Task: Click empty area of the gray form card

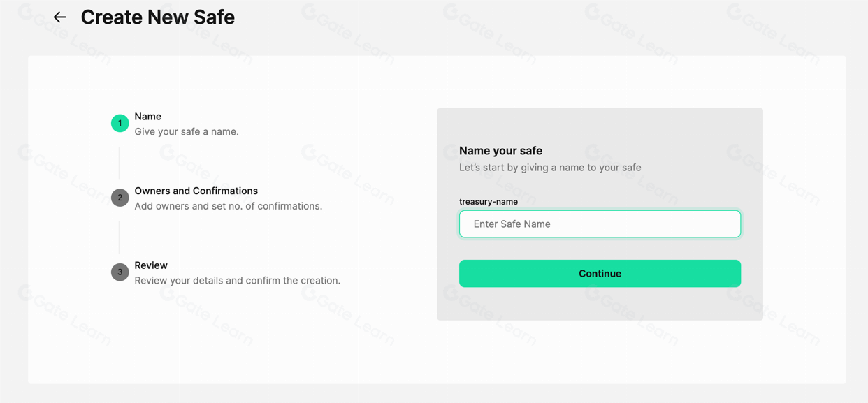Action: pyautogui.click(x=600, y=304)
